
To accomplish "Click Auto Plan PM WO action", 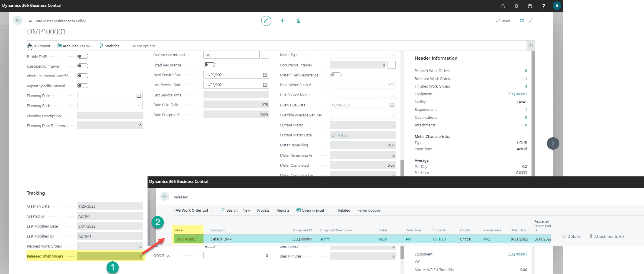I will [75, 46].
